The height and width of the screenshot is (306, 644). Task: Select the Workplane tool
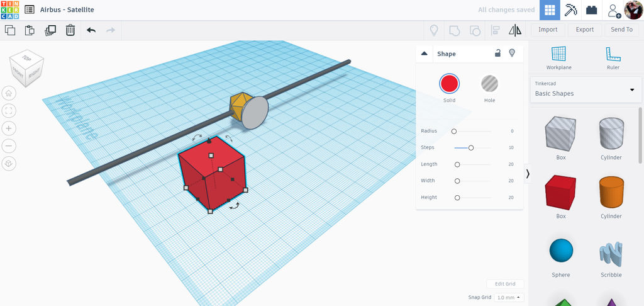tap(558, 57)
